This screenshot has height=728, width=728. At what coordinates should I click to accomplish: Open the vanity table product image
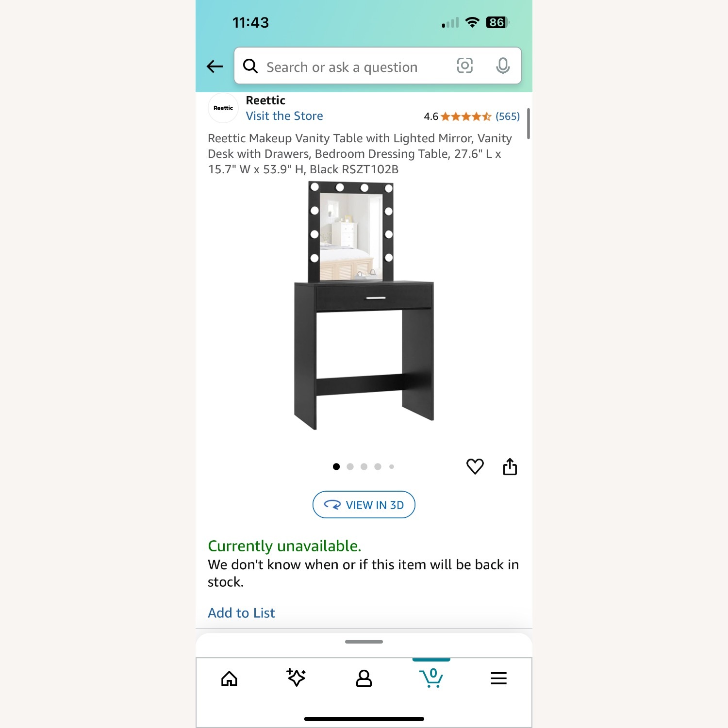[x=364, y=306]
